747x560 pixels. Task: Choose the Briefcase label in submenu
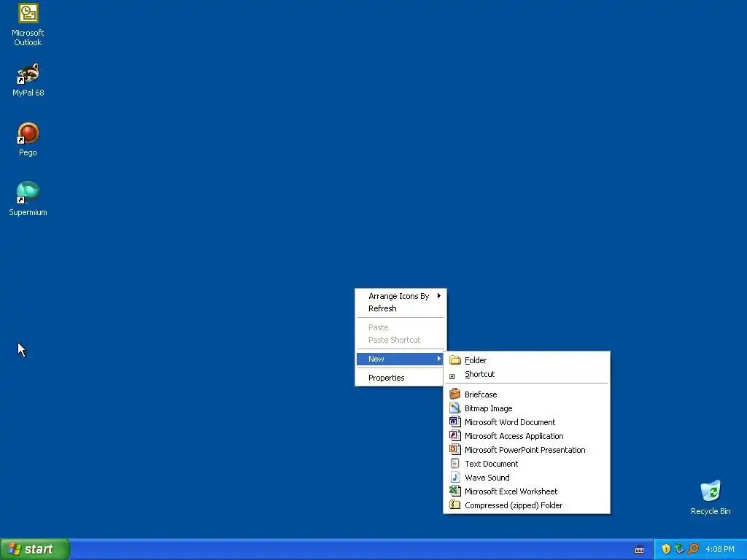[x=481, y=394]
